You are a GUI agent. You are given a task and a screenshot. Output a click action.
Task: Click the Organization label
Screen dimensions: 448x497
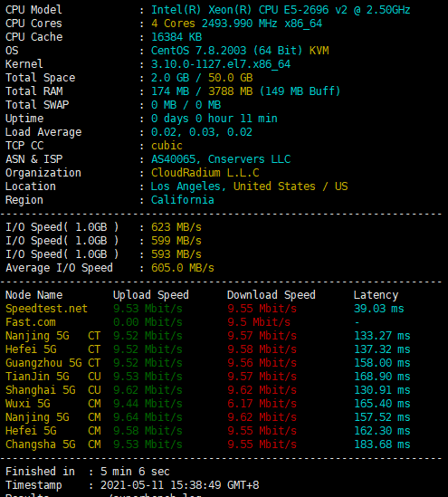[x=43, y=173]
